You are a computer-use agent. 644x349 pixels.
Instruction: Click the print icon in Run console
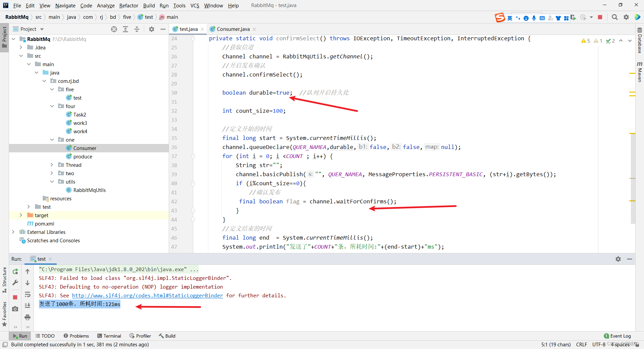pos(28,317)
